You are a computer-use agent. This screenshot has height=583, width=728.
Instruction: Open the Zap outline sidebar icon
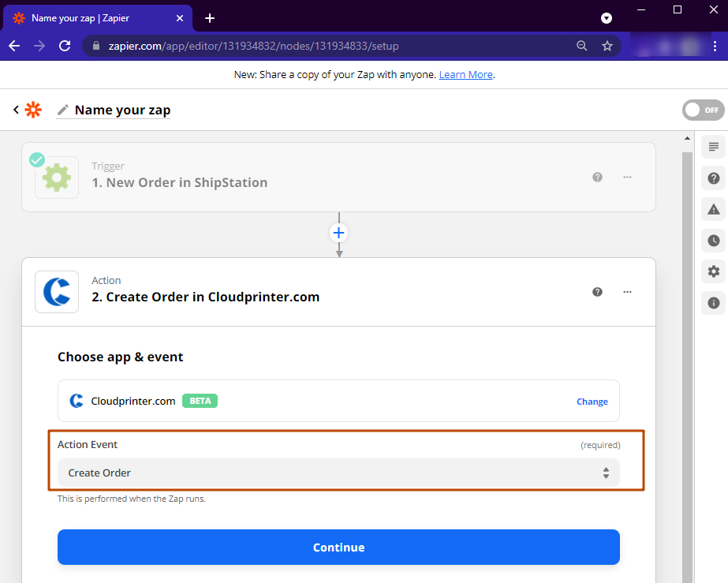(x=714, y=147)
